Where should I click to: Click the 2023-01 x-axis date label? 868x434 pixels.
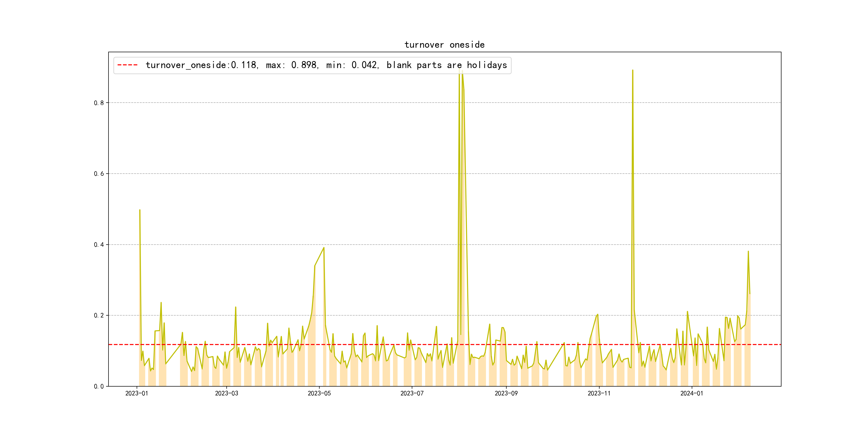[136, 394]
